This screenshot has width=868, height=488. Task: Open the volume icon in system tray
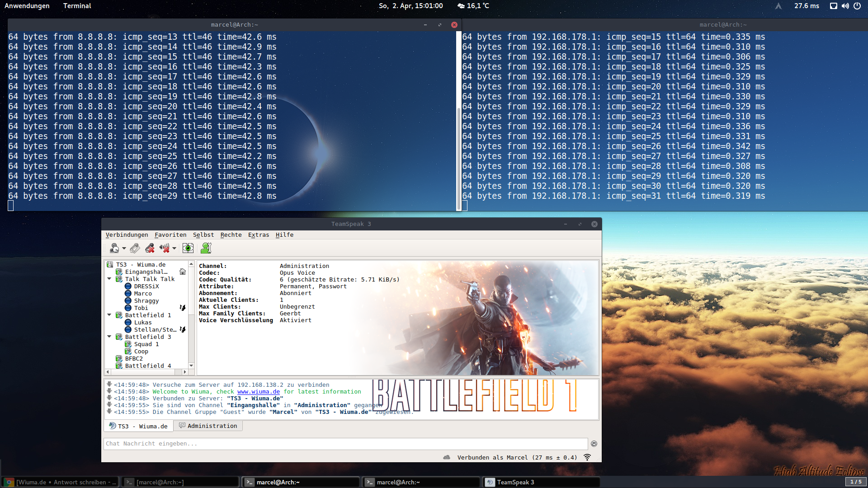click(845, 6)
